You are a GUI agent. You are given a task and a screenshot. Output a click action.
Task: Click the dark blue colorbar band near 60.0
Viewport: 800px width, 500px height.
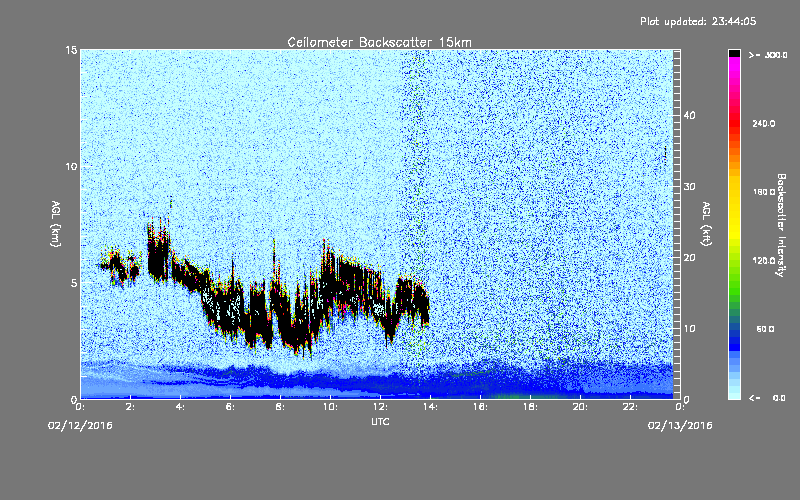pyautogui.click(x=734, y=334)
